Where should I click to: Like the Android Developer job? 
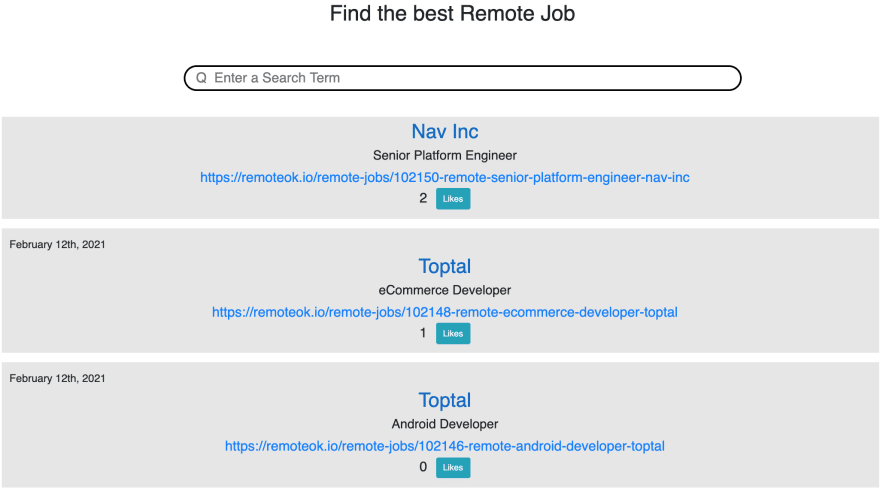coord(453,467)
